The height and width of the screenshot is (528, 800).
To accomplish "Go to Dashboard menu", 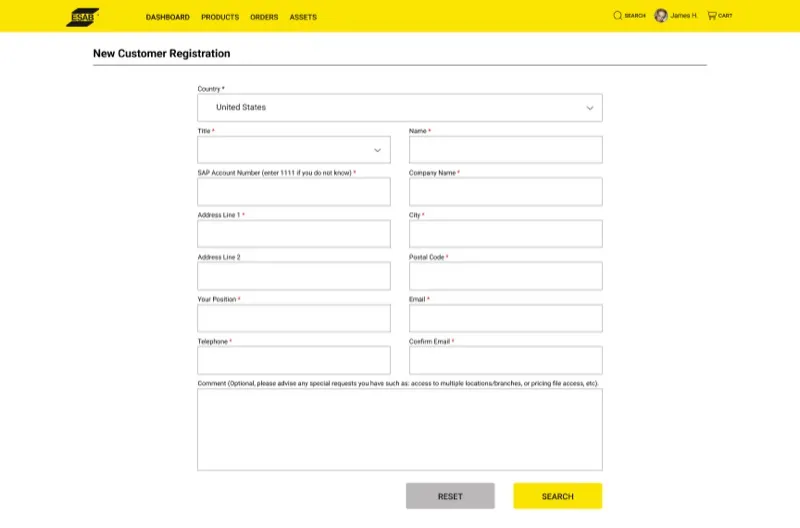I will pos(167,17).
